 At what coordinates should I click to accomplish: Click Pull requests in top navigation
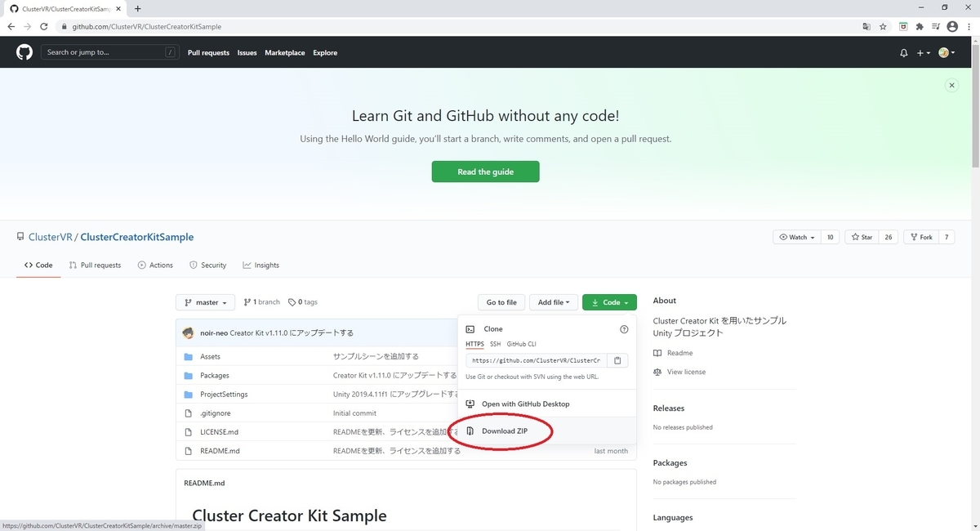click(208, 52)
